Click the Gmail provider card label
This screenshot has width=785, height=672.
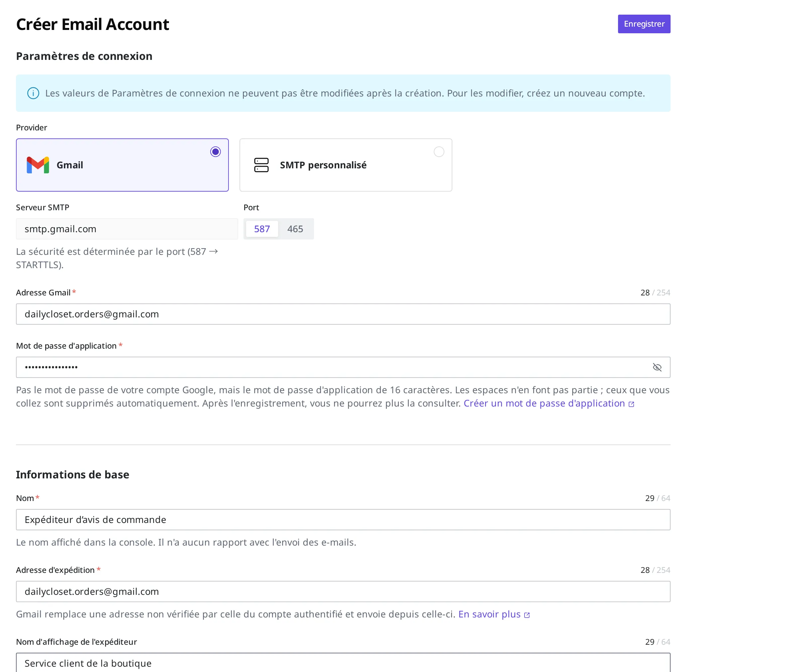pyautogui.click(x=70, y=165)
